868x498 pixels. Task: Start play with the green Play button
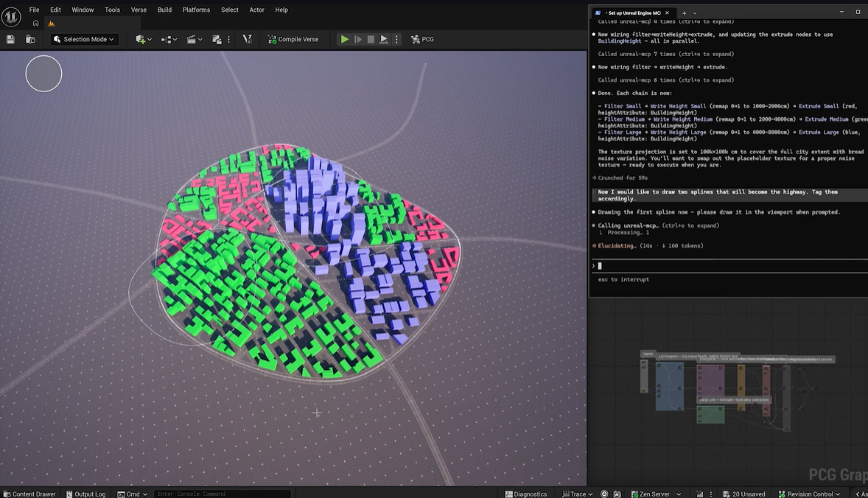pyautogui.click(x=344, y=39)
